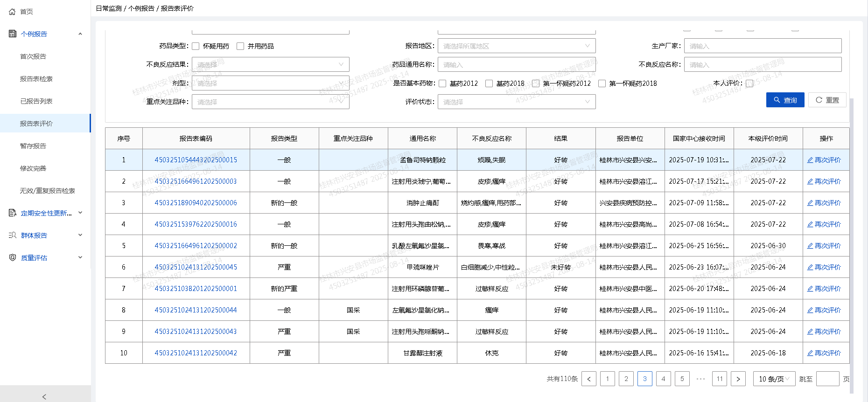Enable the 并用药品 checkbox
868x402 pixels.
click(240, 46)
